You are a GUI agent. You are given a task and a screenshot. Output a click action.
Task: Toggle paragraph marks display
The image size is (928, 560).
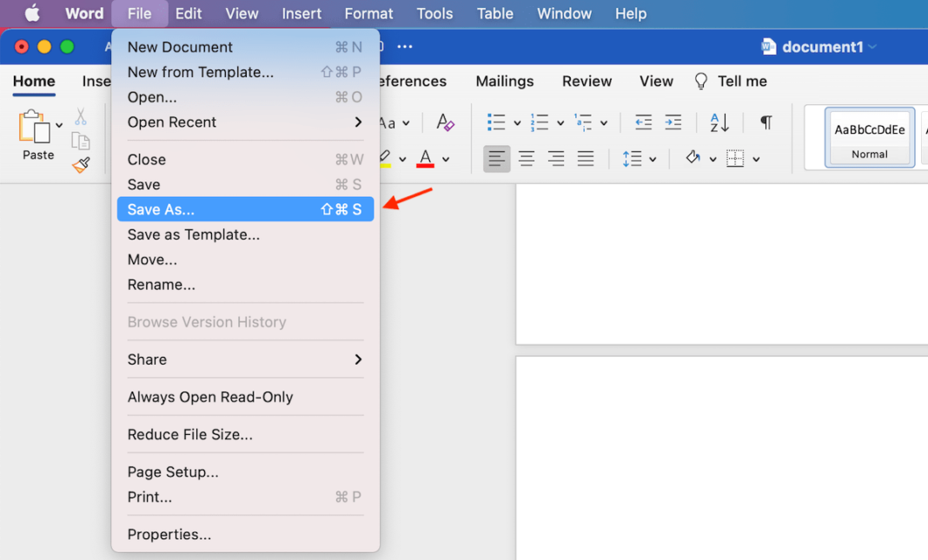[765, 122]
